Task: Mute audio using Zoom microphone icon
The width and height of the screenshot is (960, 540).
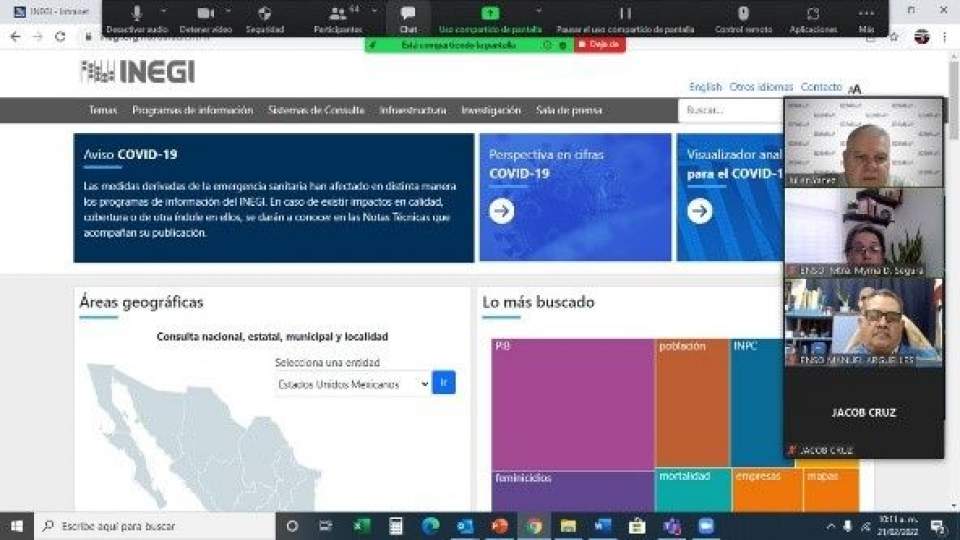Action: 137,13
